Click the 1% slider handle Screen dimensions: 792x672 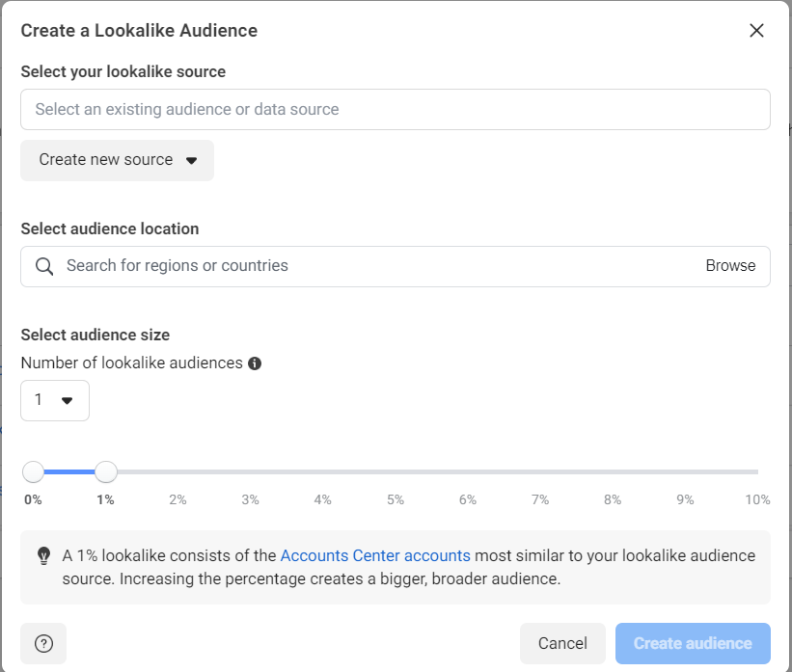tap(106, 471)
